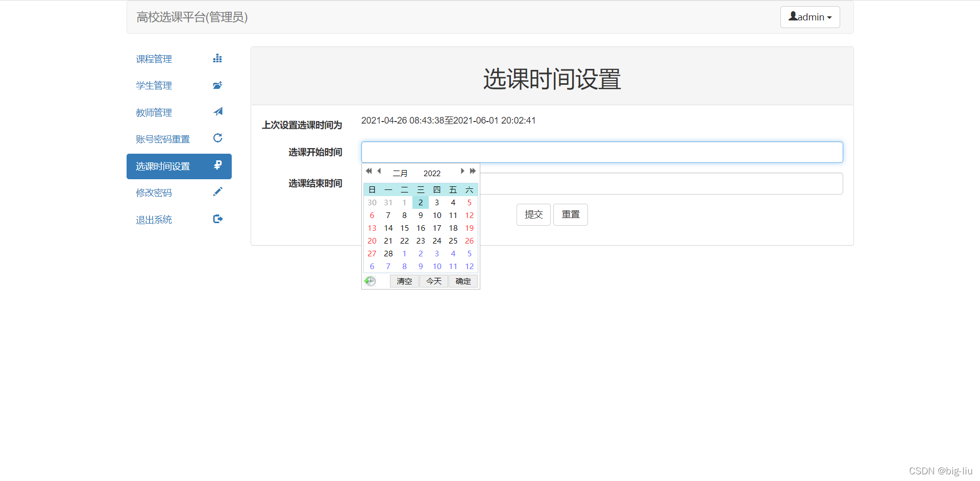Click the quick-select clock icon in calendar

(x=370, y=281)
